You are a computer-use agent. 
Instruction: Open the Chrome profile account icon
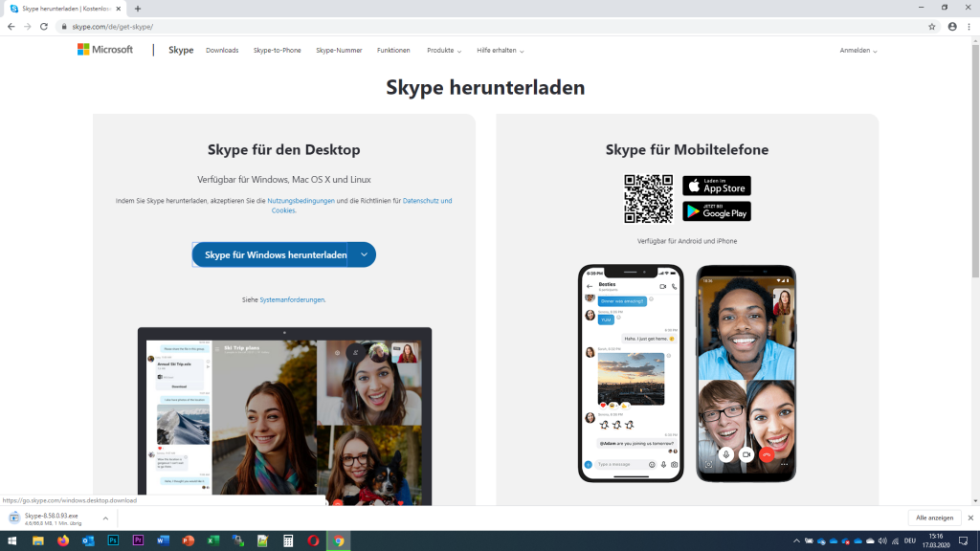point(952,27)
